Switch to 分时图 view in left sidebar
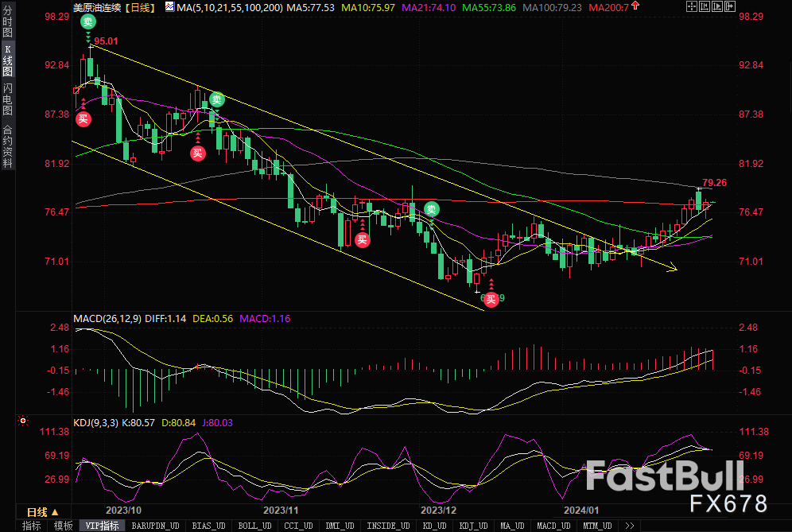Image resolution: width=792 pixels, height=532 pixels. click(x=8, y=25)
